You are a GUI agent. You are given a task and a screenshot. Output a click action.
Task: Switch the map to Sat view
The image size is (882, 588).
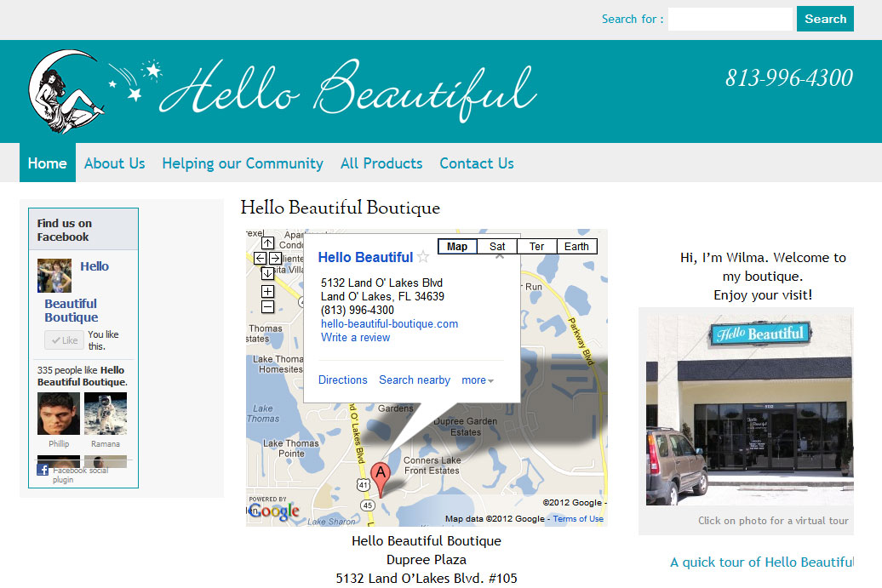[497, 246]
